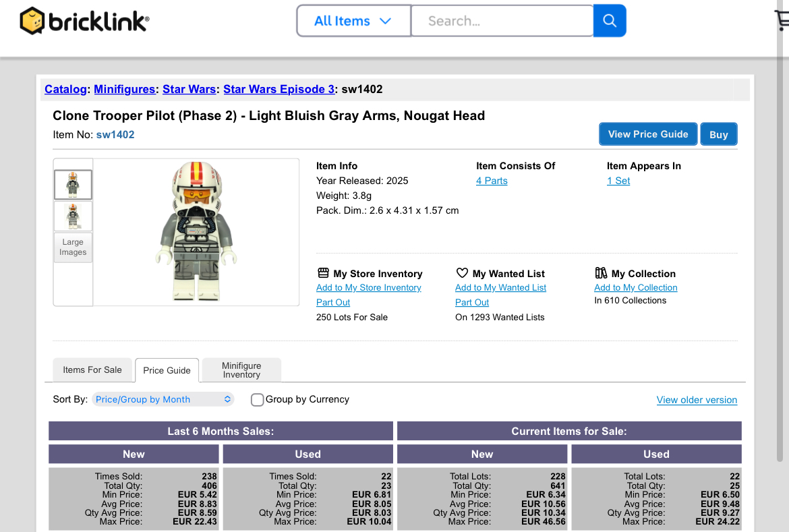Click the My Wanted List heart icon
This screenshot has width=789, height=532.
click(x=462, y=273)
